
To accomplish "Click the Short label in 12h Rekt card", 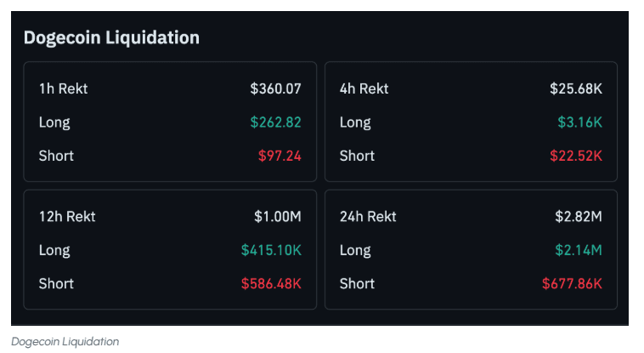I will click(x=56, y=283).
